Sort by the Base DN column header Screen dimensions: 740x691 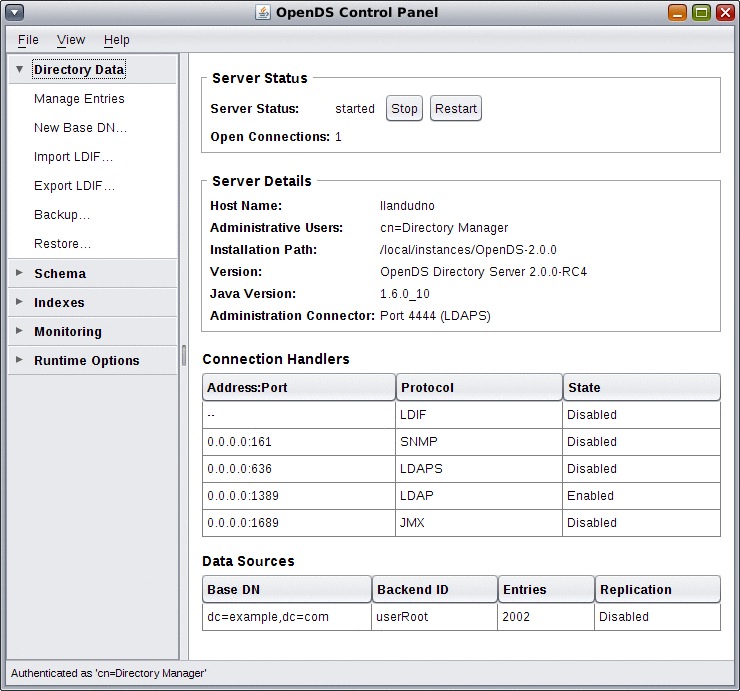(x=287, y=590)
